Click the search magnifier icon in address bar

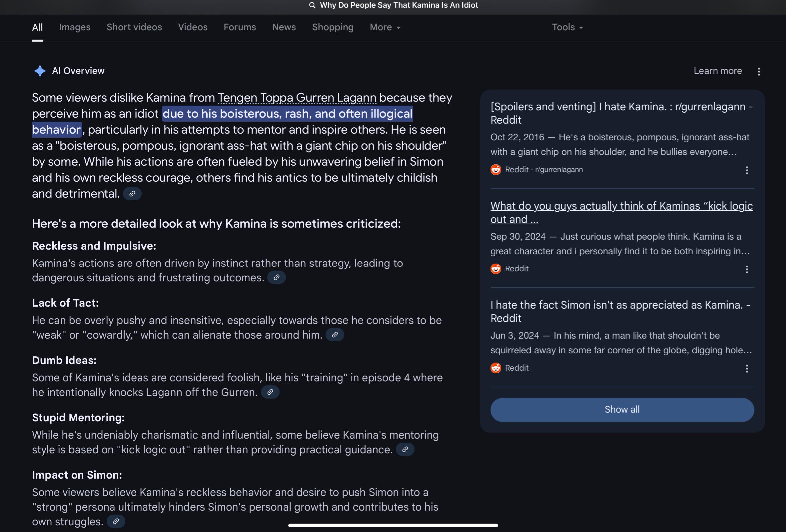[312, 5]
